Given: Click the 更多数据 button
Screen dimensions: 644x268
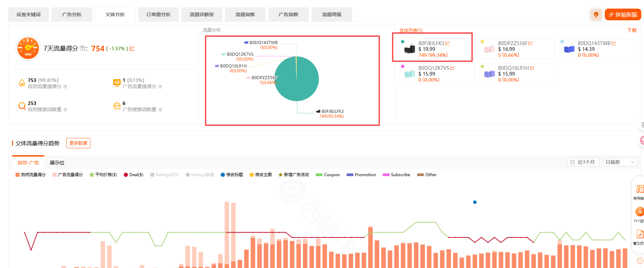Looking at the screenshot, I should [x=78, y=143].
